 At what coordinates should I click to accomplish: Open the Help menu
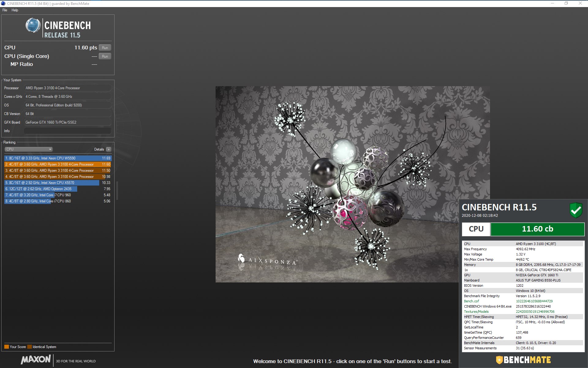click(15, 10)
